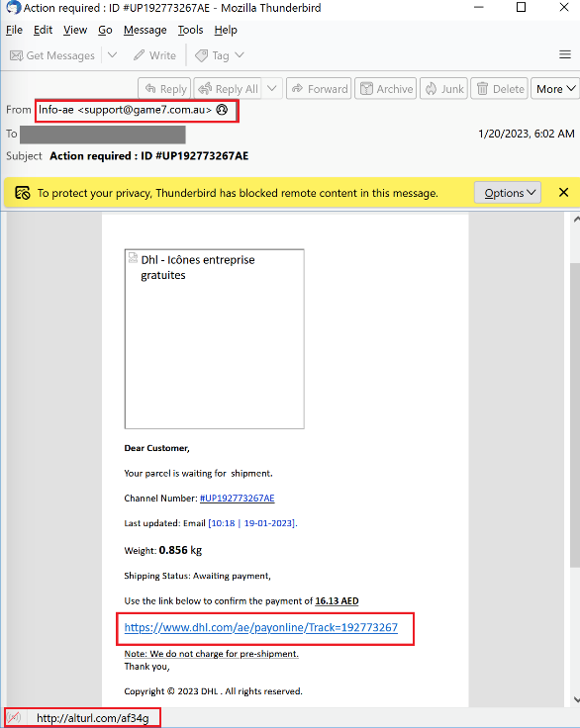
Task: Reply to the sender with Reply button
Action: [x=164, y=89]
